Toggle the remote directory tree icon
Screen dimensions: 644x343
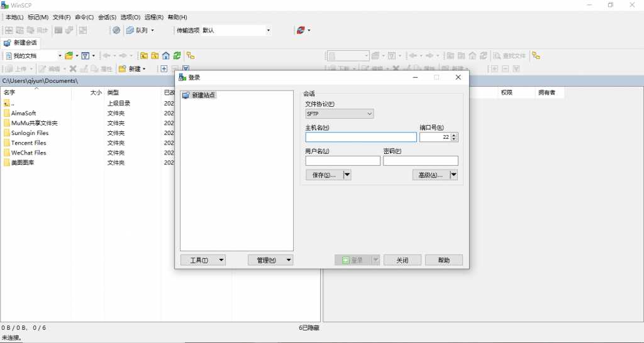click(536, 56)
